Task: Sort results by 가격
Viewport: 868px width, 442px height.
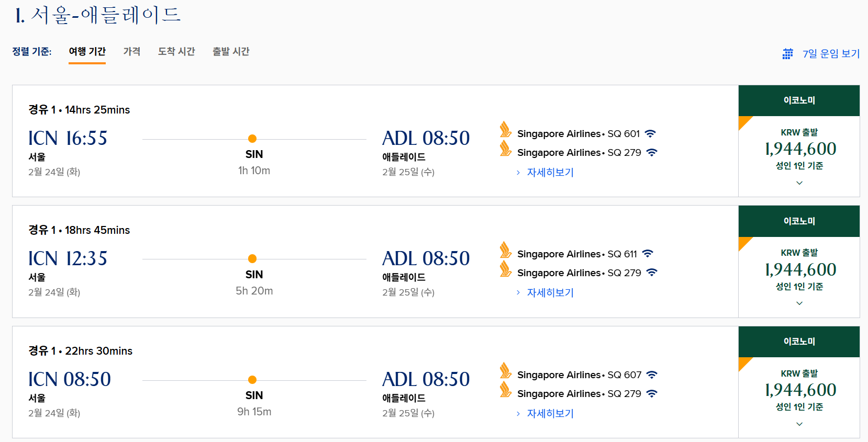Action: click(x=132, y=51)
